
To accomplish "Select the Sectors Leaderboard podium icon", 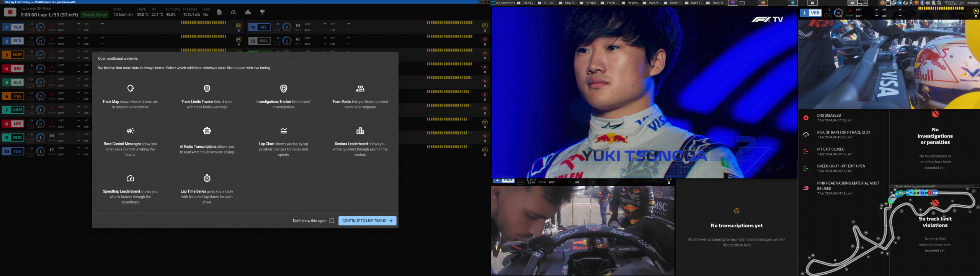I will click(360, 131).
